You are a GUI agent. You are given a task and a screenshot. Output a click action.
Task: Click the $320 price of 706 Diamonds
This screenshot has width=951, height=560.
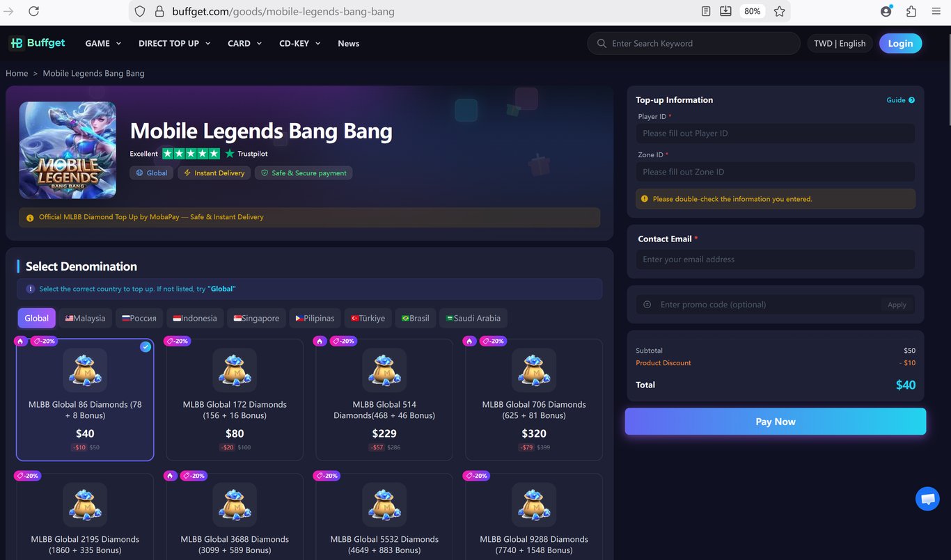tap(534, 433)
